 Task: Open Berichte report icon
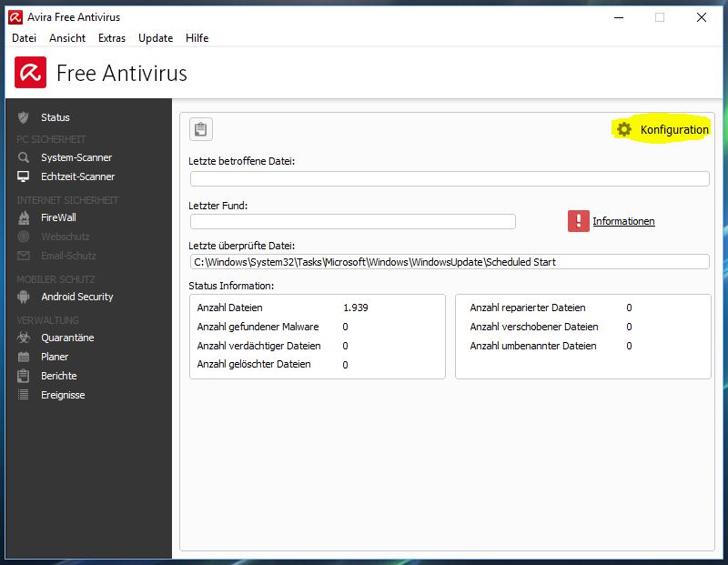24,376
